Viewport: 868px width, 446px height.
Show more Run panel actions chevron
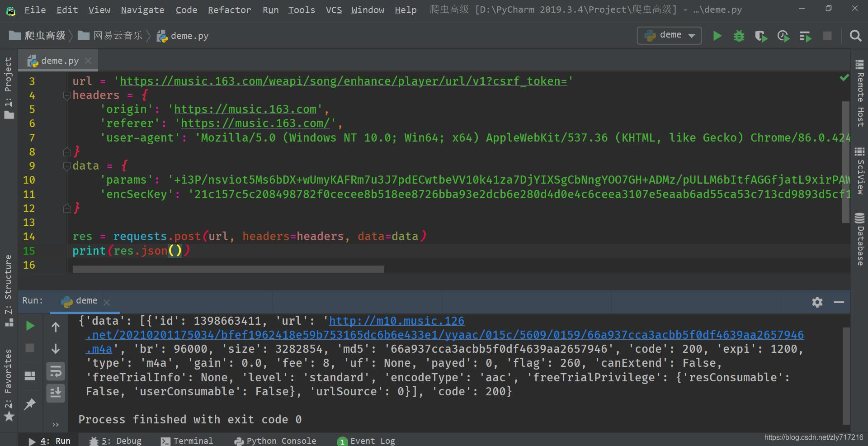[x=56, y=425]
